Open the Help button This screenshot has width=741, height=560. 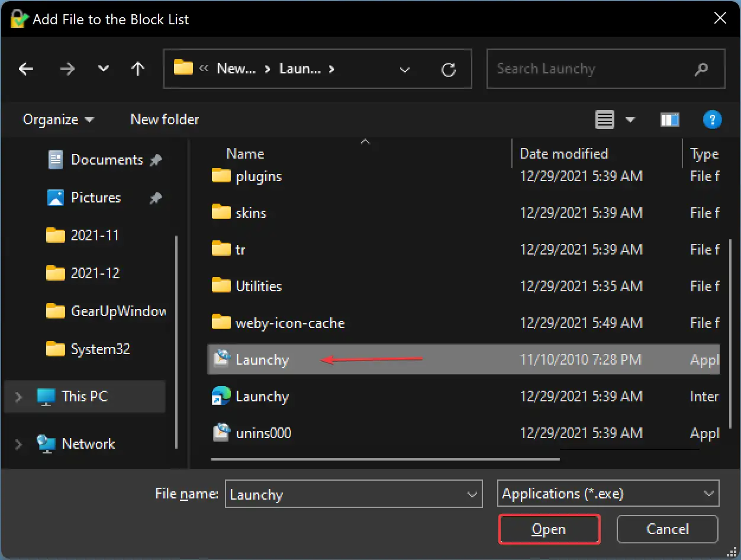tap(712, 120)
